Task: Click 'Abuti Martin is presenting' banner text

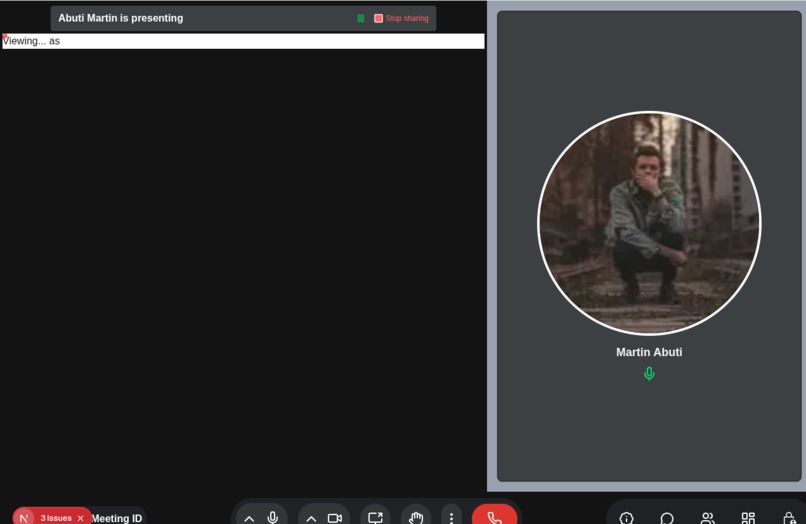Action: click(x=121, y=18)
